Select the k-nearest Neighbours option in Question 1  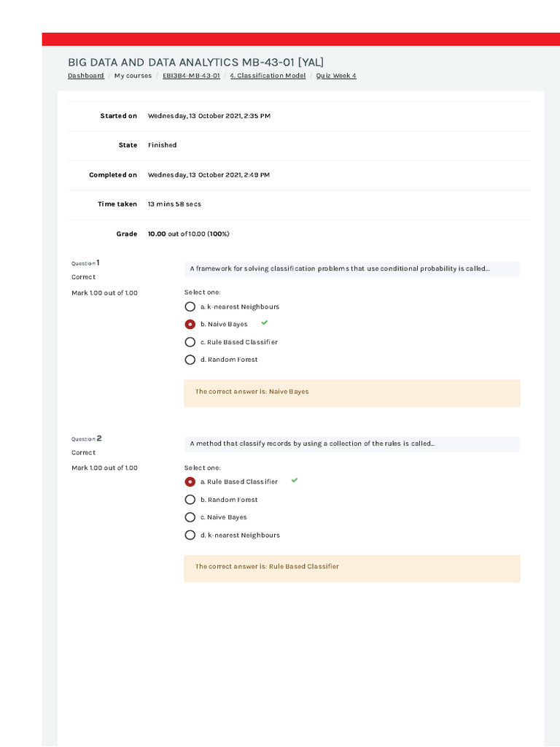tap(190, 307)
